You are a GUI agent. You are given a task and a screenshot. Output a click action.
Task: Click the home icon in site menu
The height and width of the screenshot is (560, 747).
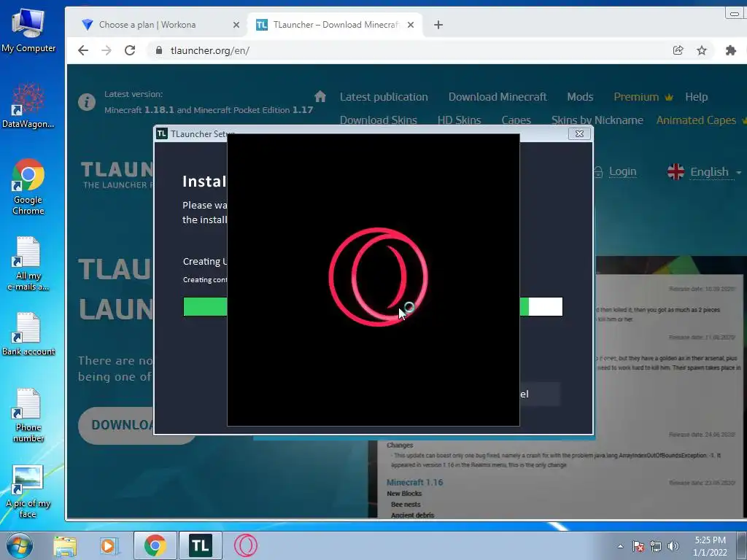[x=320, y=97]
